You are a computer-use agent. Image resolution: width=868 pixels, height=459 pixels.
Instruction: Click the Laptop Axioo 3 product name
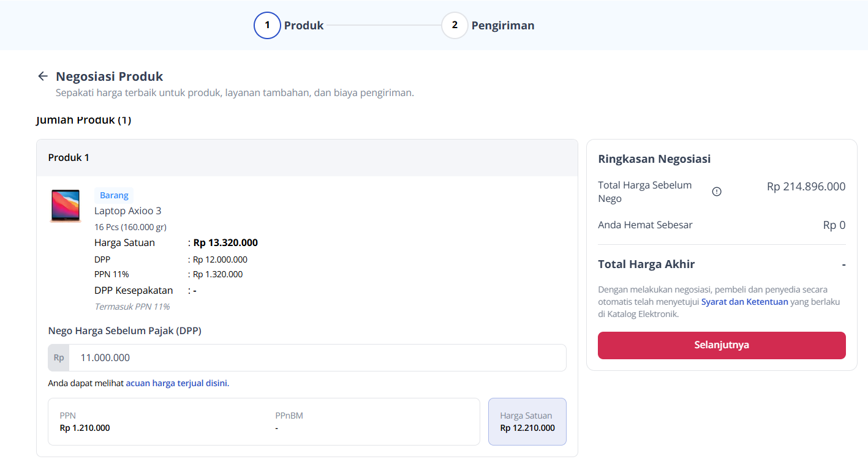pyautogui.click(x=128, y=211)
